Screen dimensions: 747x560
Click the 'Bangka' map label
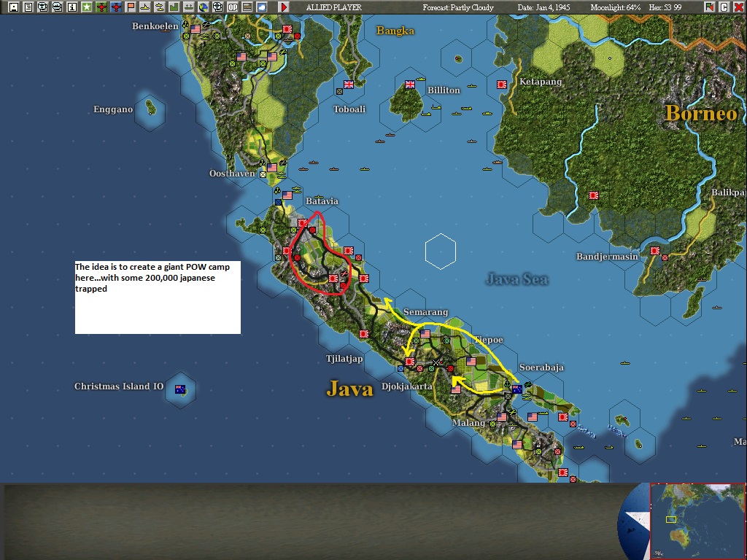pyautogui.click(x=395, y=31)
